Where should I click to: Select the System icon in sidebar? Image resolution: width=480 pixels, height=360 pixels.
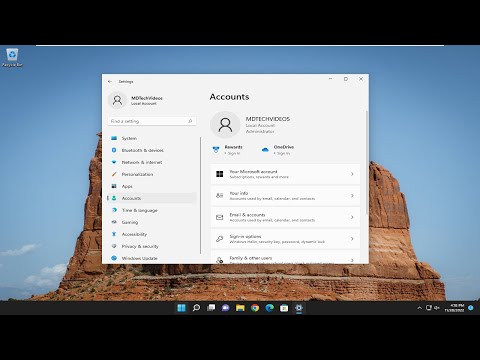pos(114,138)
